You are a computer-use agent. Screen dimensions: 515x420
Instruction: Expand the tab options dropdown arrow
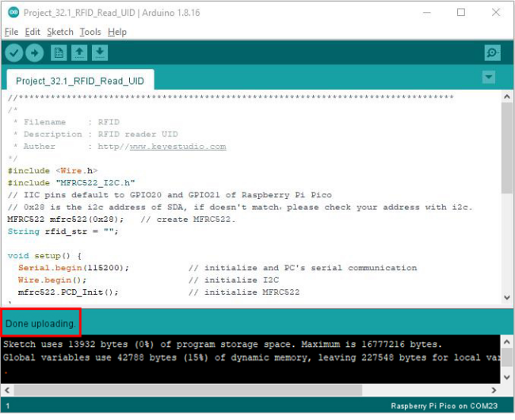click(489, 77)
